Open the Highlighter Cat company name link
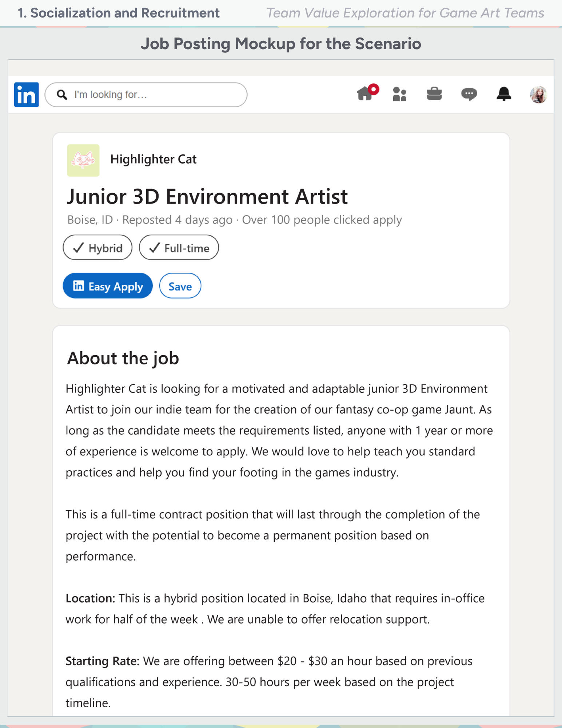The height and width of the screenshot is (728, 562). click(x=153, y=159)
